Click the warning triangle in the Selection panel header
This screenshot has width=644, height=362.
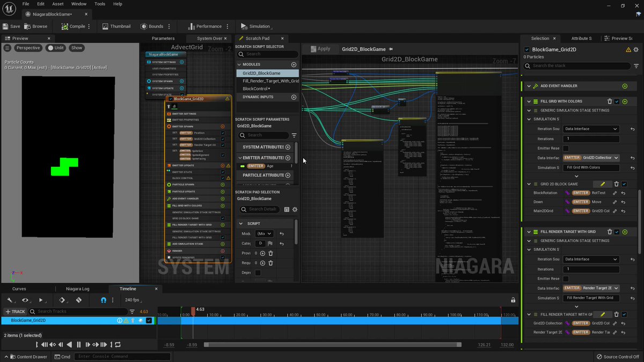coord(628,49)
